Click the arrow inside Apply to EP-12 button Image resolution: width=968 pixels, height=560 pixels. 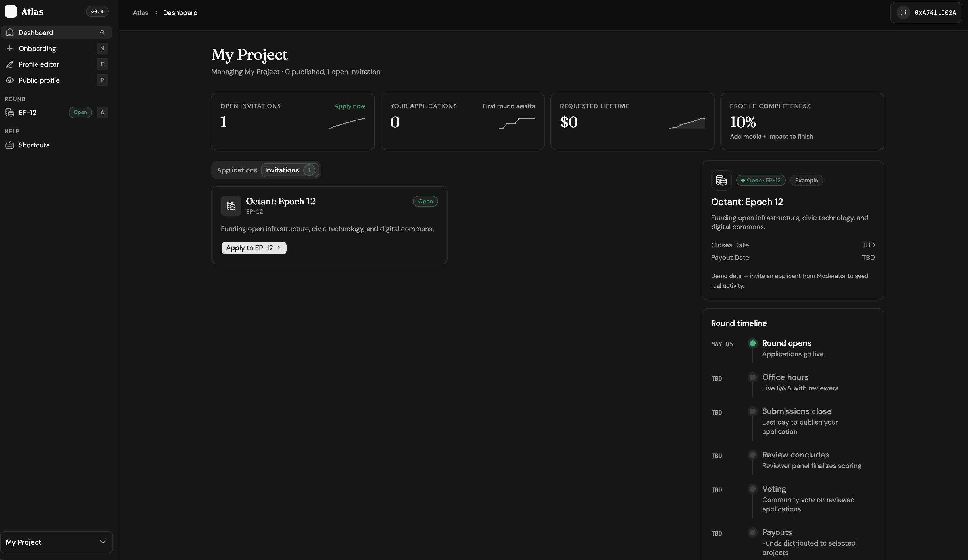[x=279, y=248]
